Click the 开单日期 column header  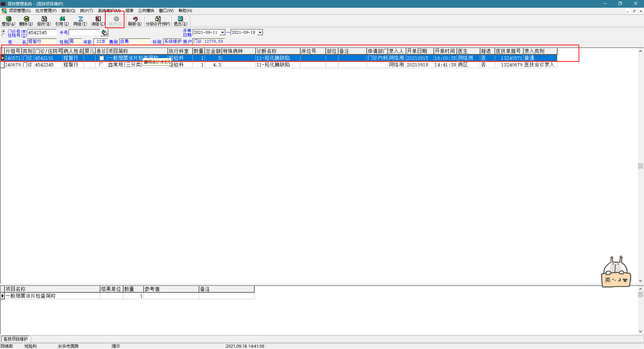pyautogui.click(x=420, y=51)
